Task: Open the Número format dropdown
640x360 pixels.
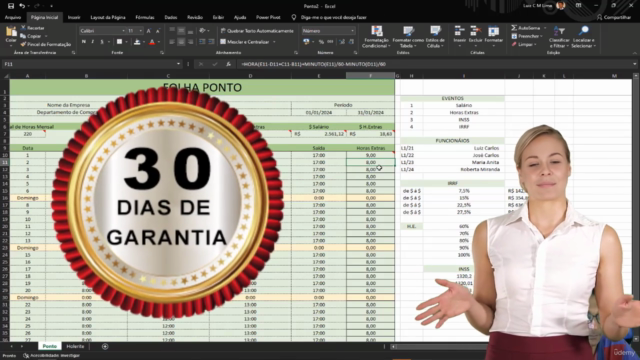Action: pyautogui.click(x=352, y=31)
